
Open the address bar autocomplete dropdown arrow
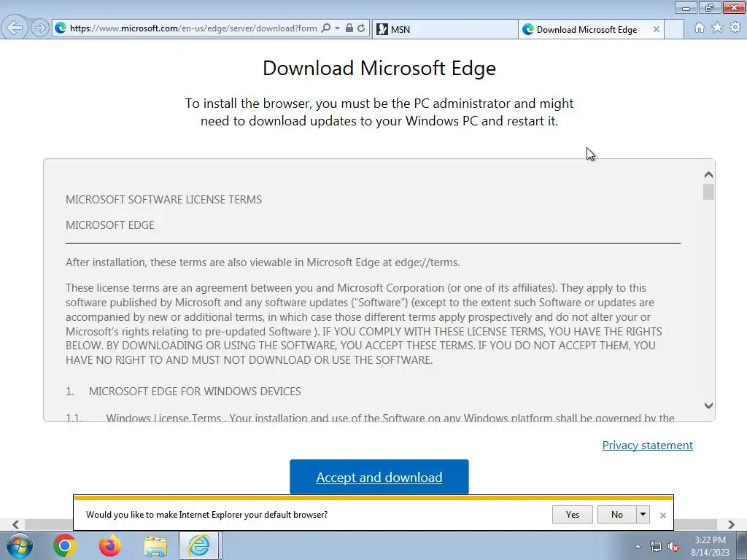(337, 28)
